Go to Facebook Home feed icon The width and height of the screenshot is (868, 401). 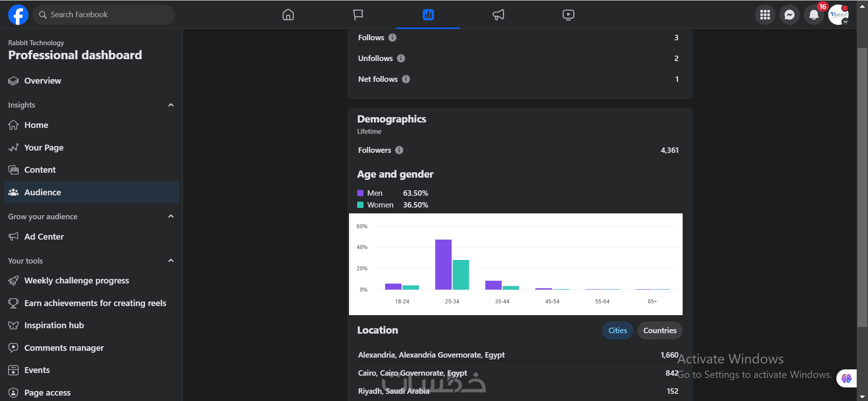coord(288,15)
